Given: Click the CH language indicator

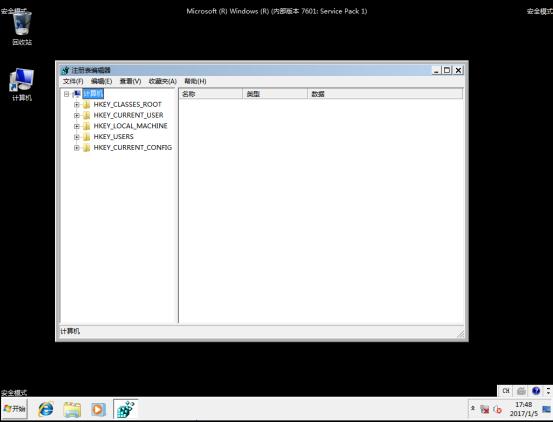Looking at the screenshot, I should click(506, 391).
